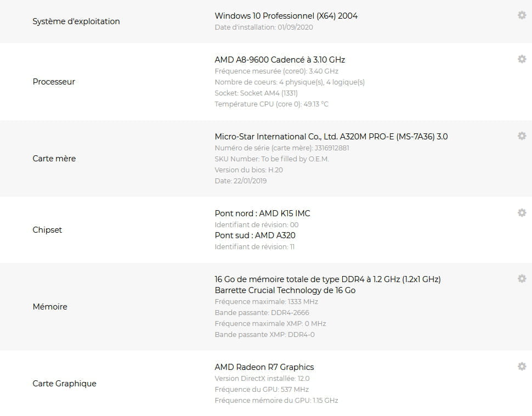
Task: Open the gear icon for Système d'exploitation
Action: [x=522, y=15]
